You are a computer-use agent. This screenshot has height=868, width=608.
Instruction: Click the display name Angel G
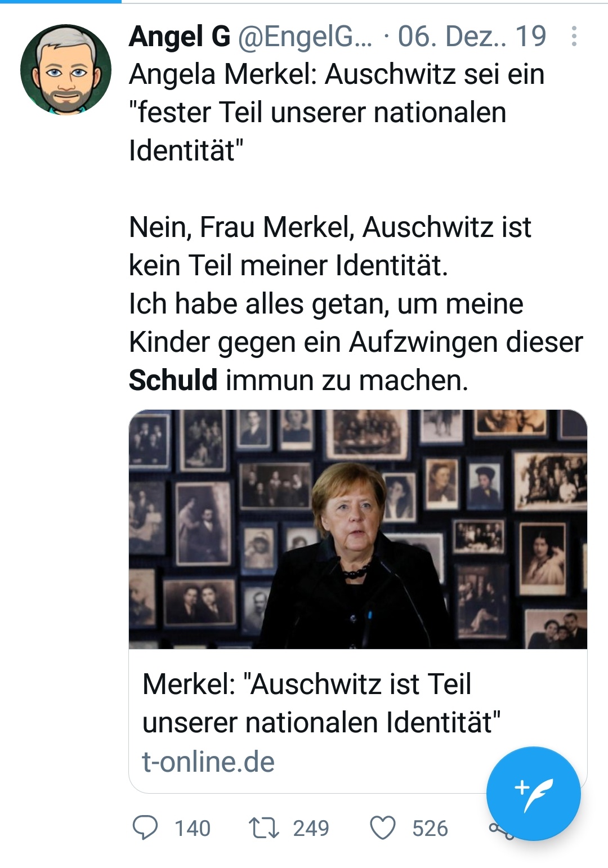180,37
